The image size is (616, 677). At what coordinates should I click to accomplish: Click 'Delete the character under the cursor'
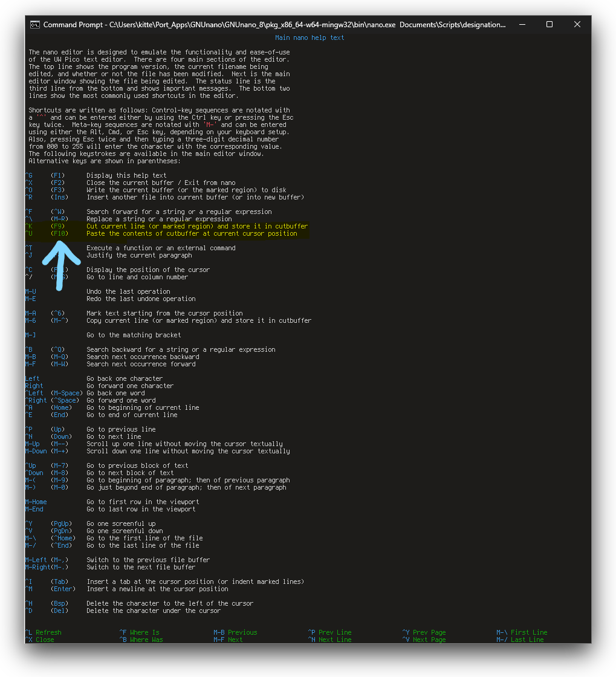point(154,611)
